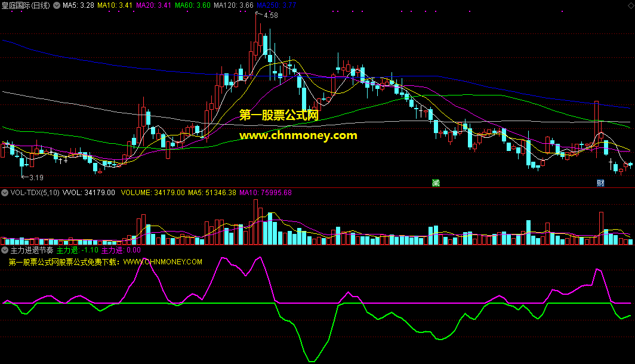Image resolution: width=635 pixels, height=364 pixels.
Task: Open the 主力进退节奏 indicator dropdown arrow
Action: pos(5,250)
